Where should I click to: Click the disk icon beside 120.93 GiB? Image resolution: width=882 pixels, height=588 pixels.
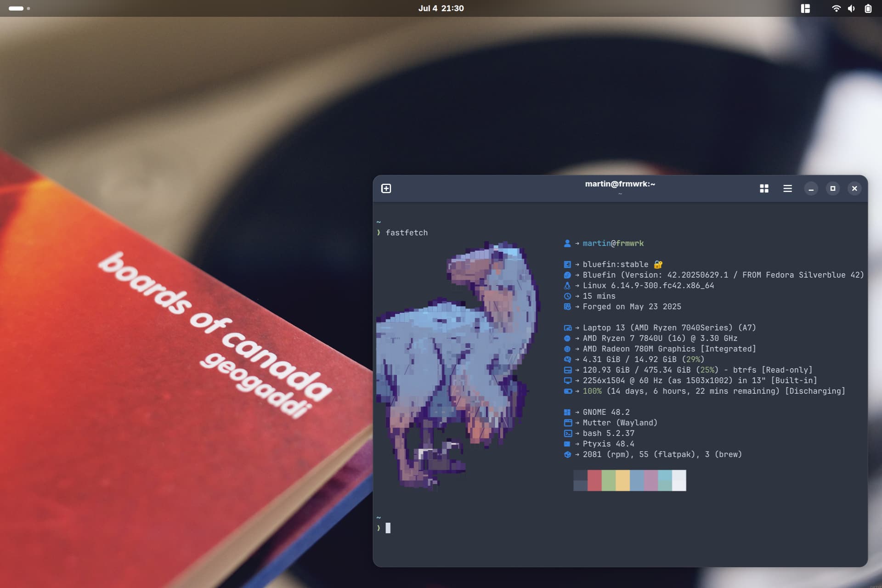[x=568, y=370]
